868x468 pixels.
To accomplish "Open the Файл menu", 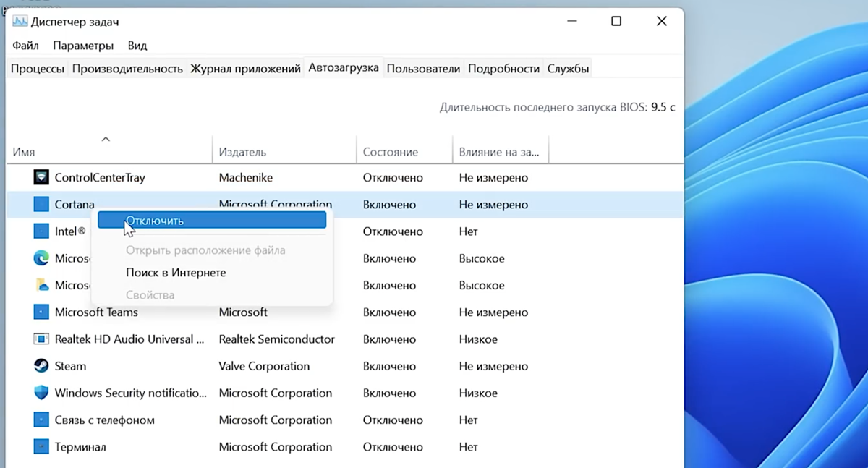I will tap(25, 46).
